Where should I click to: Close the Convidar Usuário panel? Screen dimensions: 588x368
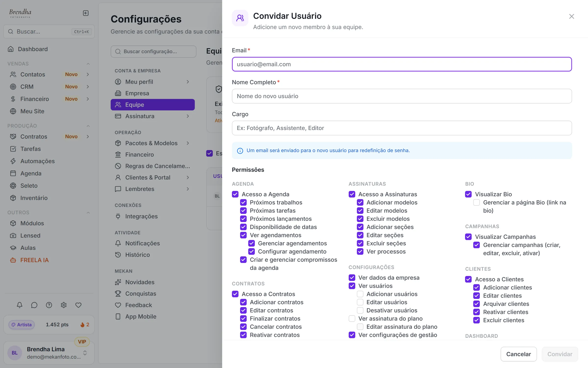(572, 16)
